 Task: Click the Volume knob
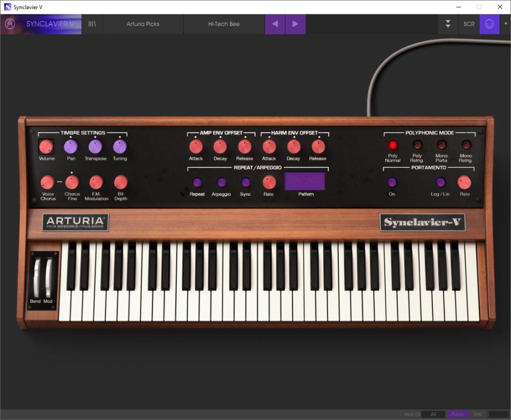pos(46,147)
